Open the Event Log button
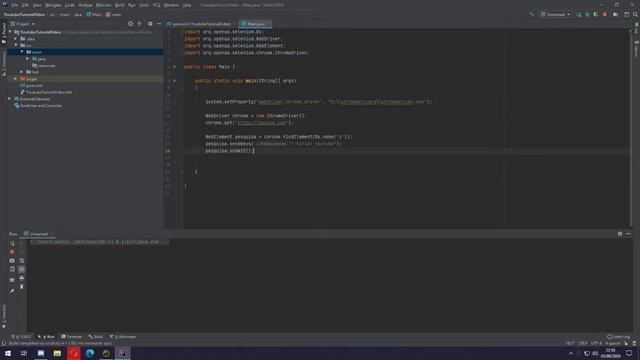This screenshot has width=640, height=360. pos(618,337)
